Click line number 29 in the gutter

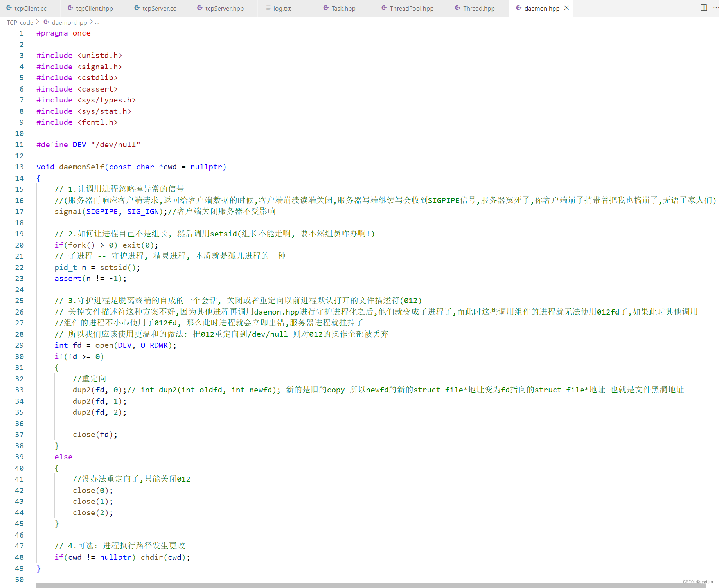20,345
